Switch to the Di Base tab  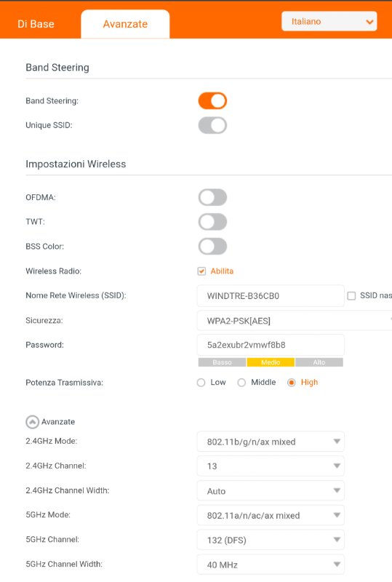[36, 24]
